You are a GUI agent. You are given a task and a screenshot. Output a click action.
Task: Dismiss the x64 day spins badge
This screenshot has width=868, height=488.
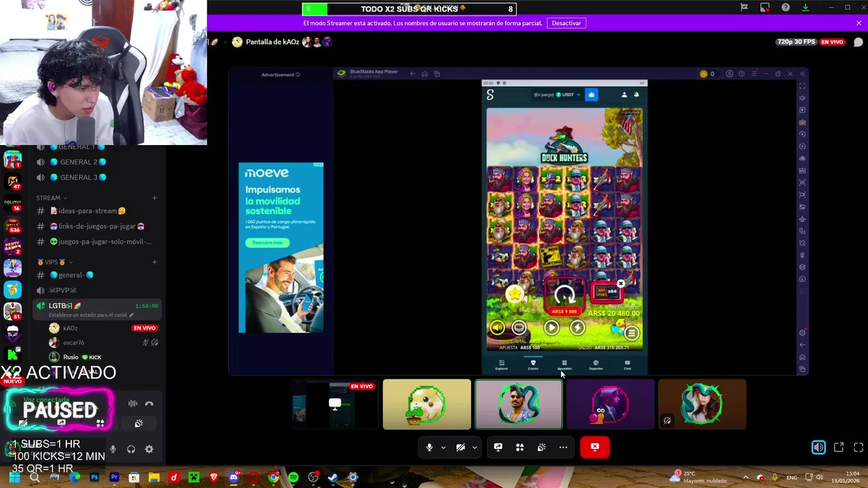tap(620, 284)
